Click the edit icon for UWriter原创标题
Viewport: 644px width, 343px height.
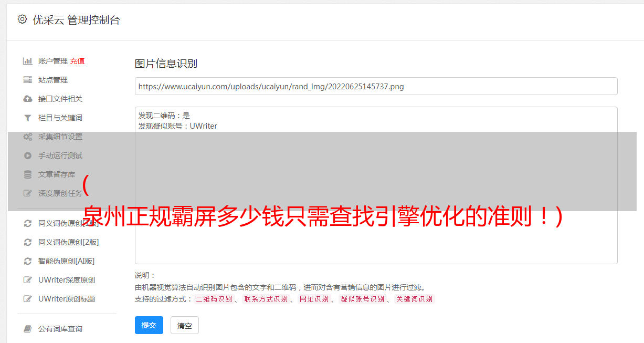[x=28, y=299]
